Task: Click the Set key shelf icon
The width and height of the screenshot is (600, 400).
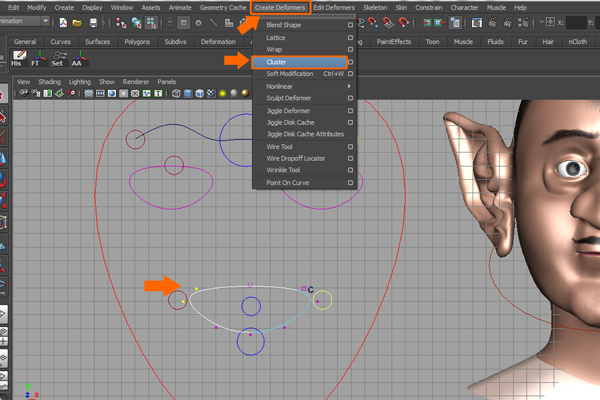Action: (x=59, y=58)
